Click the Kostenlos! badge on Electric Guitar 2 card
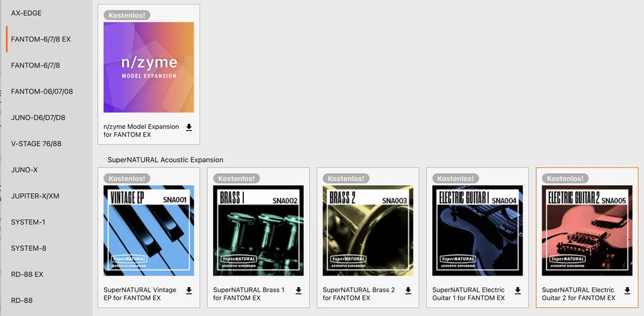644x316 pixels. (x=566, y=178)
